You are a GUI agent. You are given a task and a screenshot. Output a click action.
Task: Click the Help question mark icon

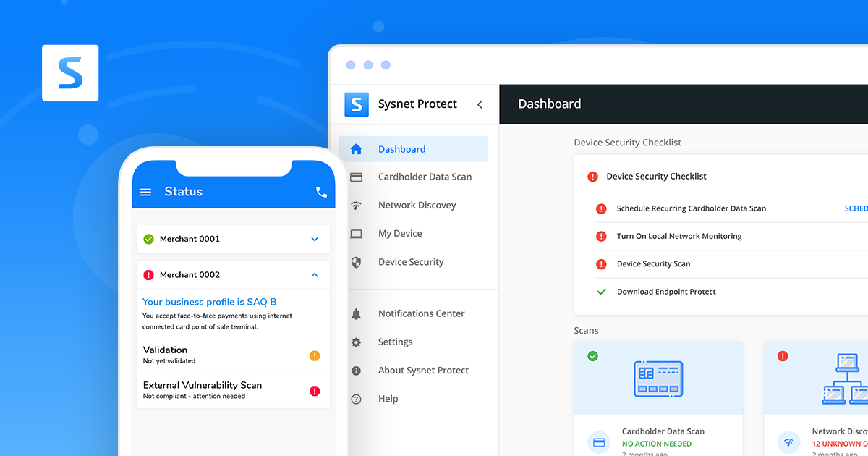[356, 398]
